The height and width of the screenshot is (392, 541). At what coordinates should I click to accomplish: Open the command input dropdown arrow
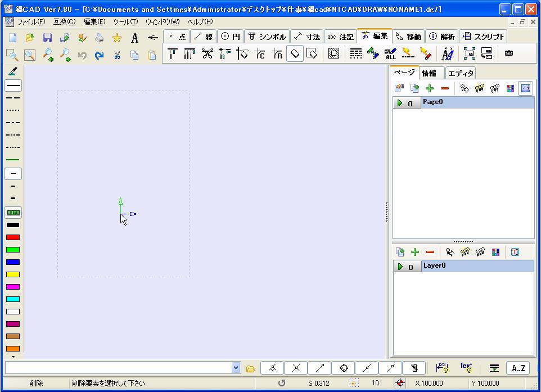tap(236, 368)
